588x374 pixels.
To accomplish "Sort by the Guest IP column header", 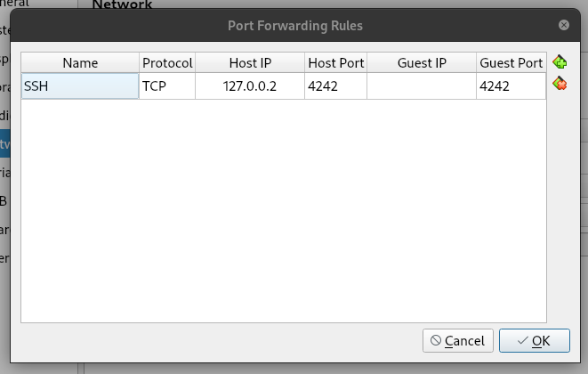I will (422, 62).
